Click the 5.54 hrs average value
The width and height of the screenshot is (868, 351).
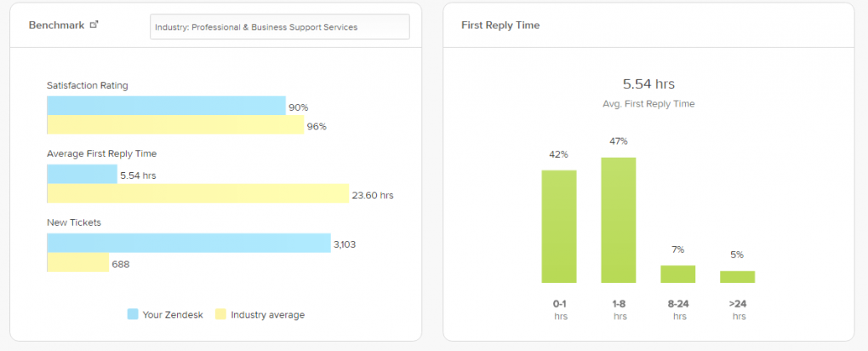(648, 83)
